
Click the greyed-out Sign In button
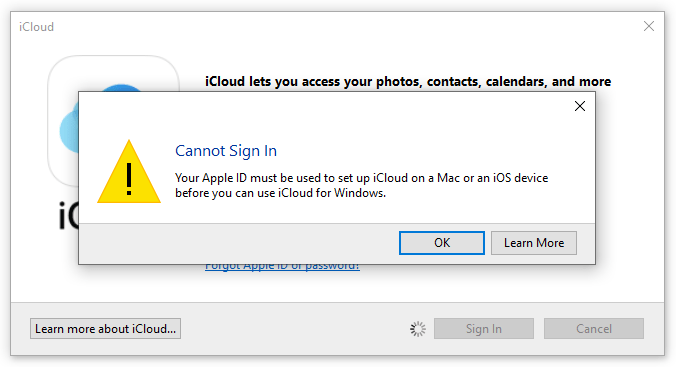484,329
